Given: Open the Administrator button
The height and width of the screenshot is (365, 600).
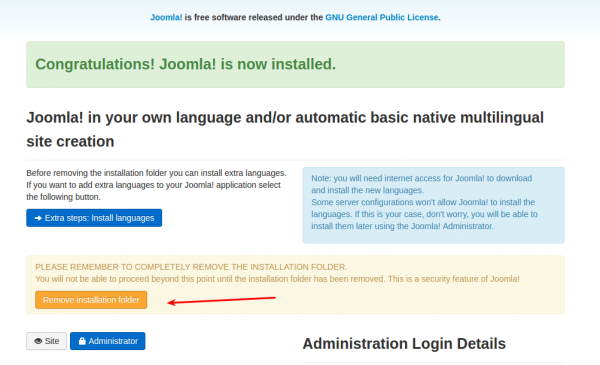Looking at the screenshot, I should tap(108, 341).
